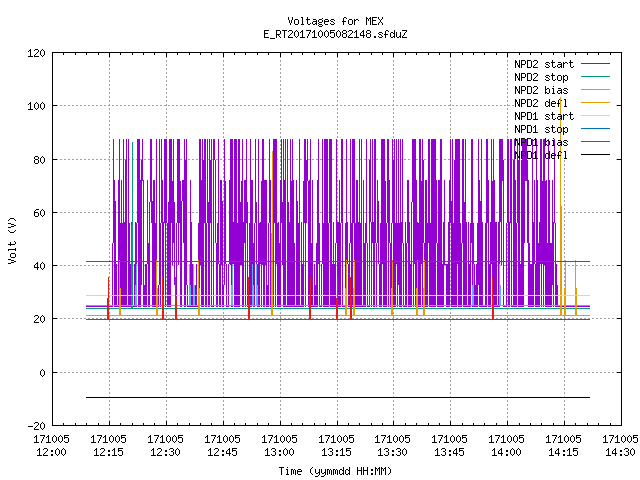Select the 'NPD1 start' legend label
The height and width of the screenshot is (480, 640).
point(544,116)
